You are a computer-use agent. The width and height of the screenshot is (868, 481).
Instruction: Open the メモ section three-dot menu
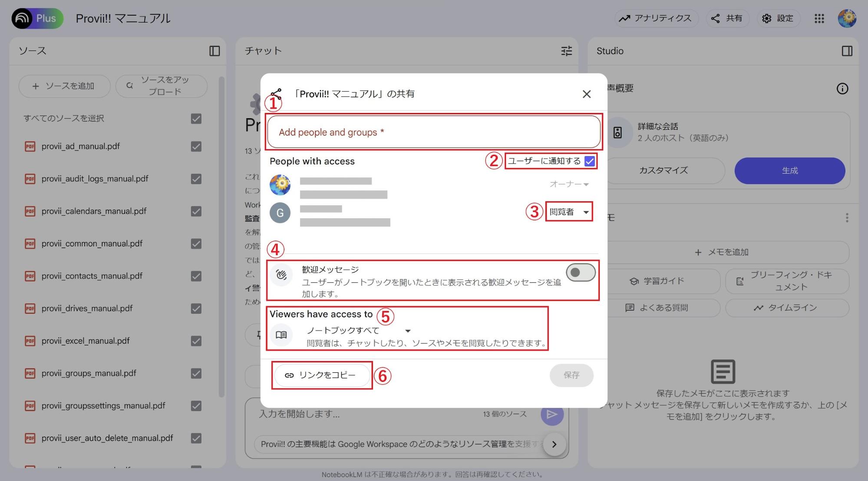(847, 218)
